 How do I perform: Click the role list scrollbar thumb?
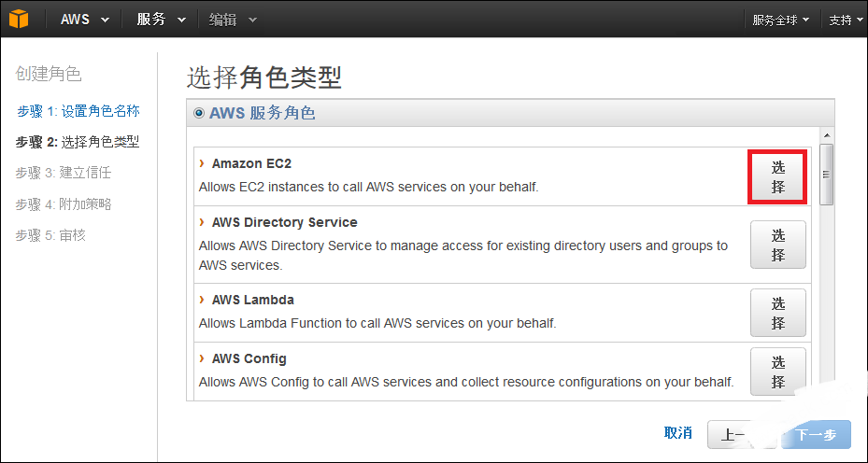point(827,175)
